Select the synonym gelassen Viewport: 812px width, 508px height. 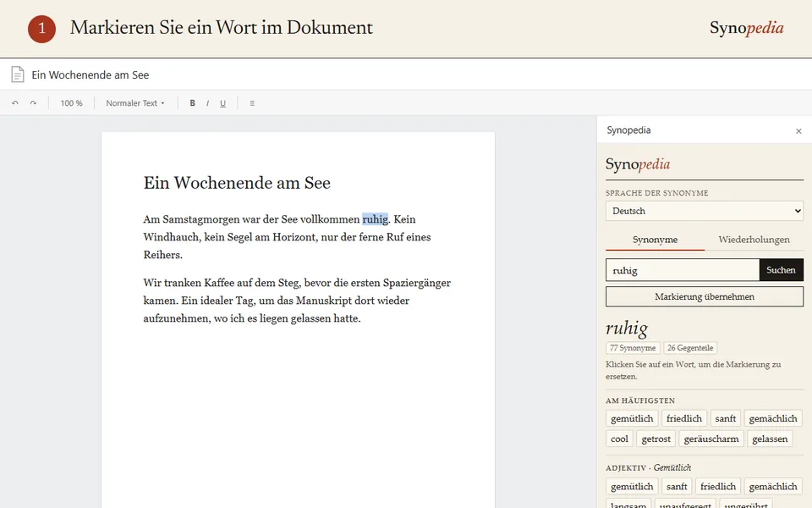pos(770,439)
